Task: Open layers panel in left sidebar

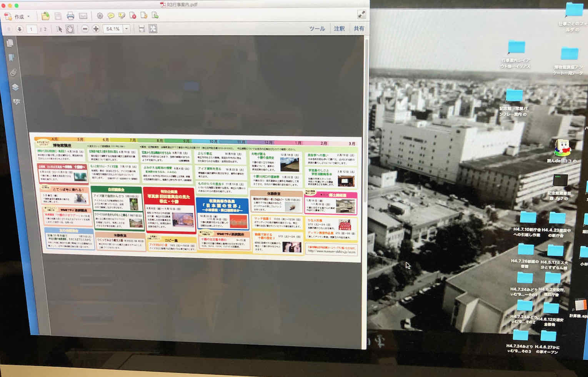Action: [x=15, y=87]
